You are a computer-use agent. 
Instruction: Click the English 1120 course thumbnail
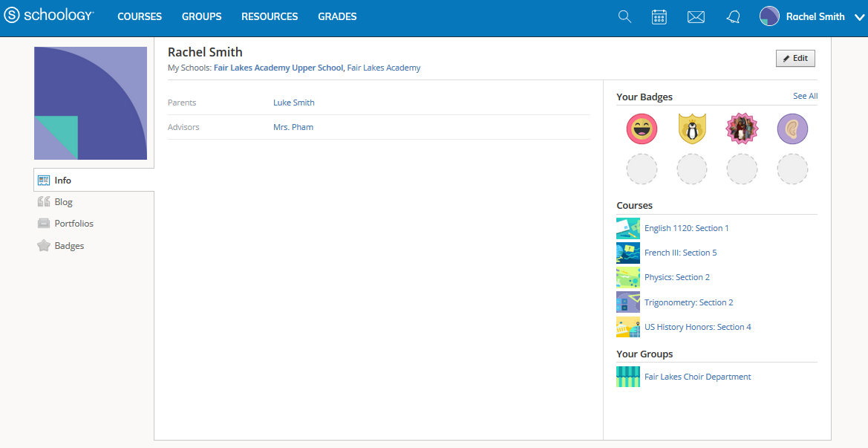(627, 228)
